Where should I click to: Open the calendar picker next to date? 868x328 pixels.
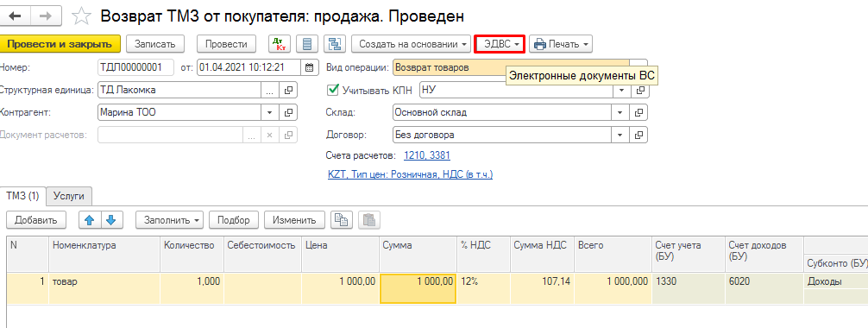[310, 67]
